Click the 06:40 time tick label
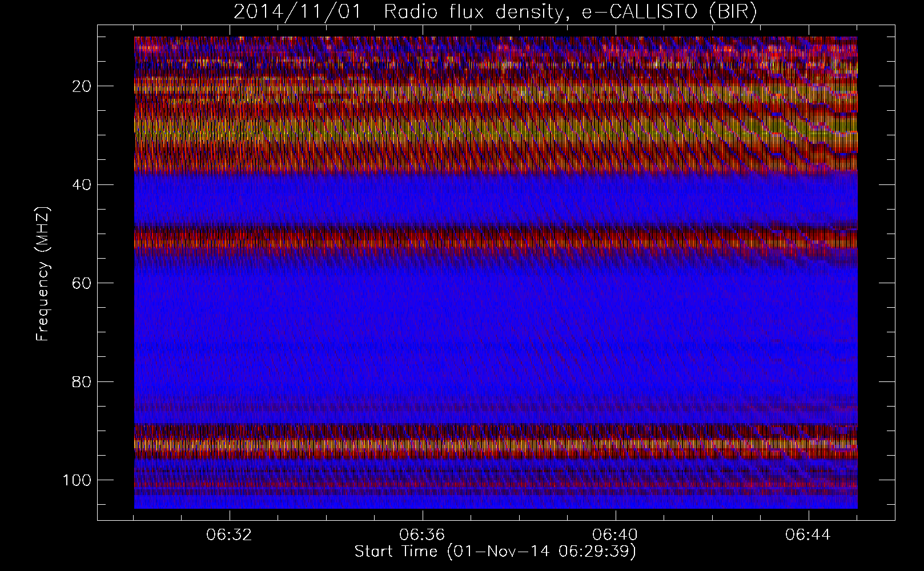The image size is (924, 571). [x=615, y=535]
